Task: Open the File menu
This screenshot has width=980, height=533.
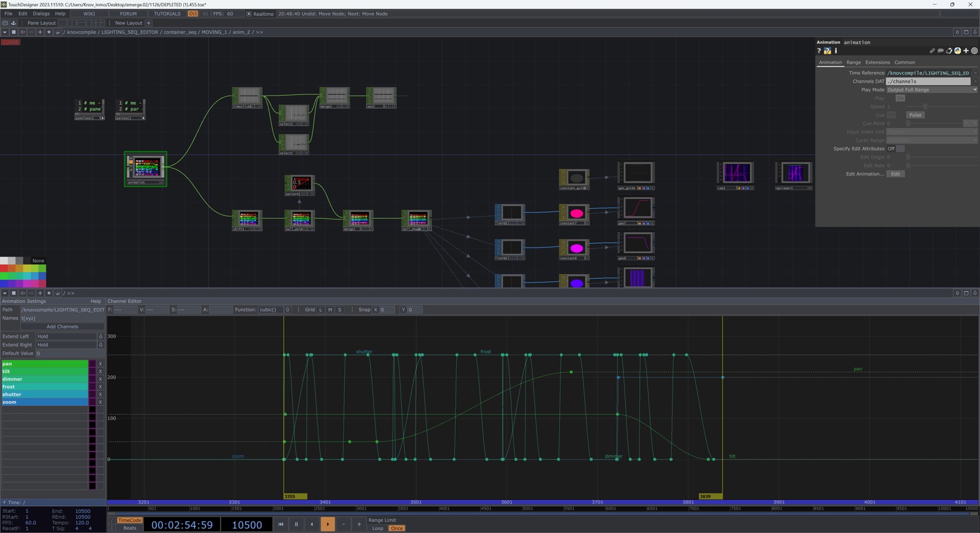Action: [9, 13]
